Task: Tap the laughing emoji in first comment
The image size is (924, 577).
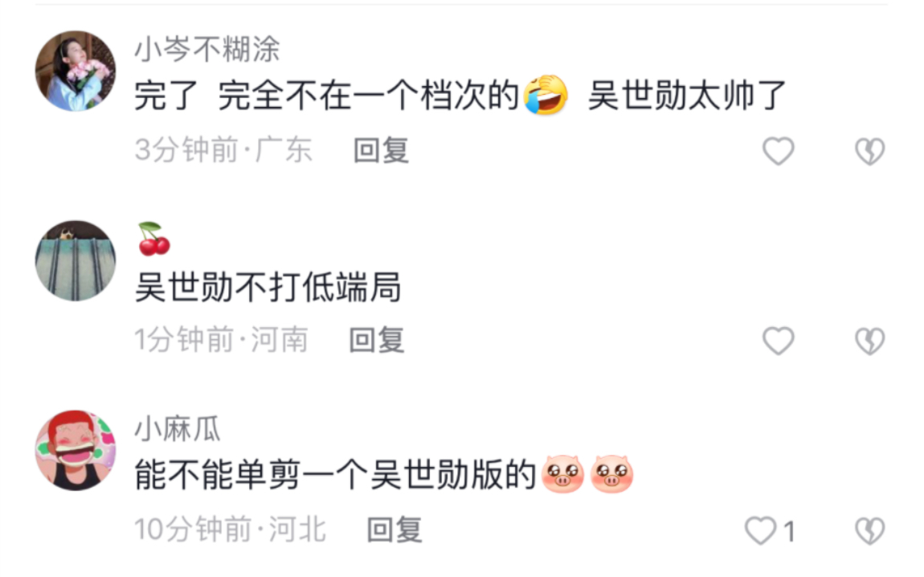Action: point(546,94)
